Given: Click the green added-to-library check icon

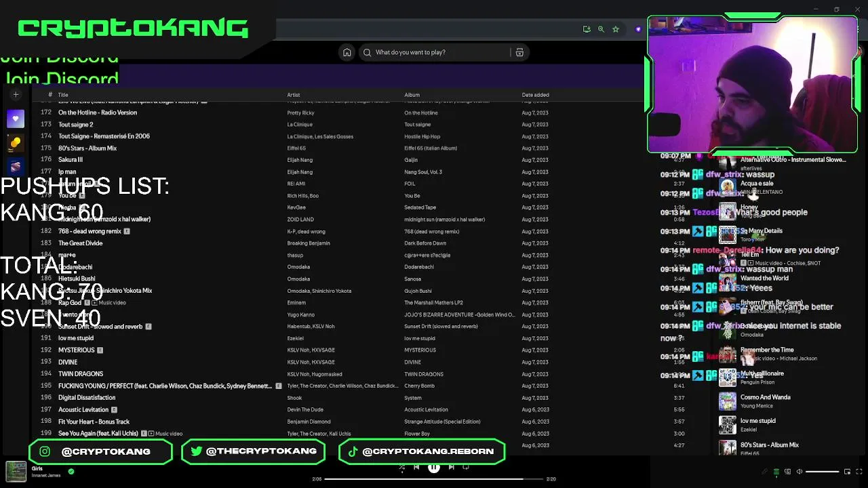Looking at the screenshot, I should (71, 471).
